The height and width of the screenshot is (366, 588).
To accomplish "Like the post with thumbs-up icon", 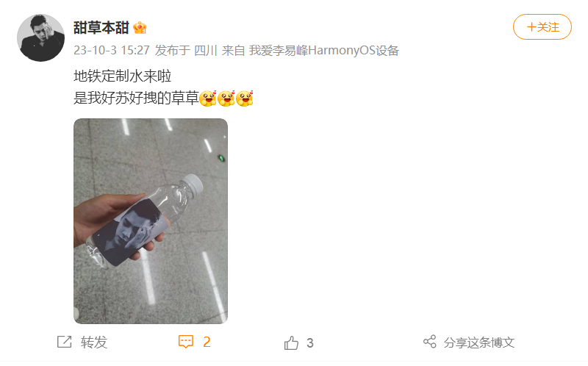I will tap(291, 342).
